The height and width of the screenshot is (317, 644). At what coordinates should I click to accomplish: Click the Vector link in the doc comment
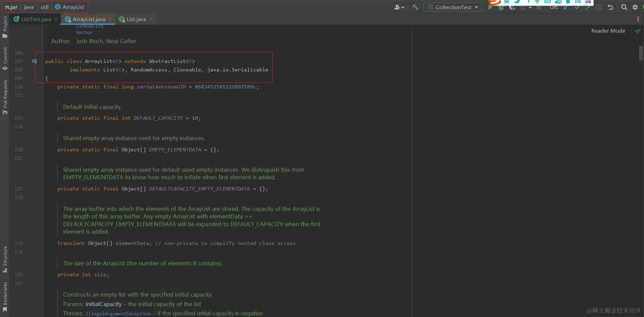click(x=84, y=33)
